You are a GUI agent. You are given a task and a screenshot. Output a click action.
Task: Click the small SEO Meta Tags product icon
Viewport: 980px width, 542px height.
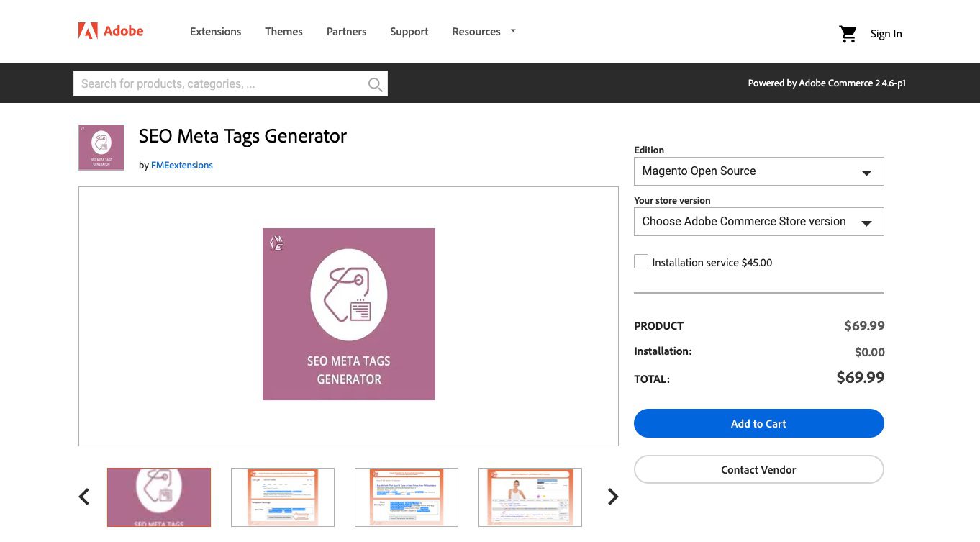point(101,148)
